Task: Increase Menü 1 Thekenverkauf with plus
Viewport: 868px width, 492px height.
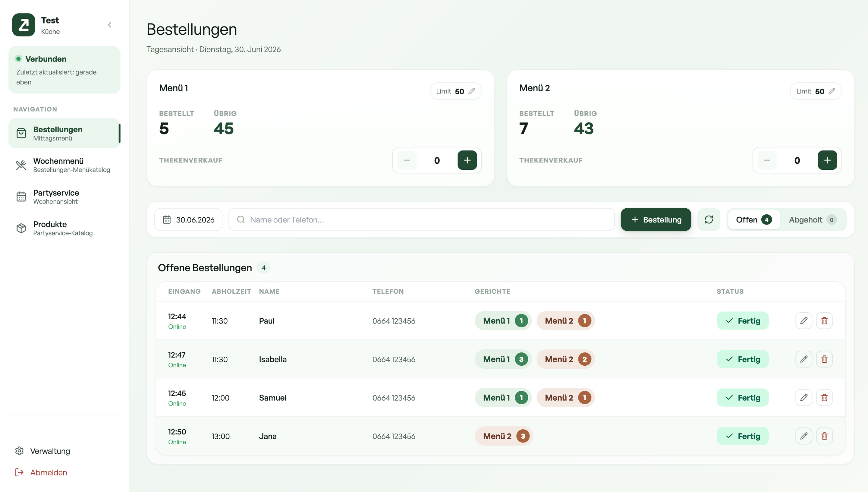Action: click(467, 160)
